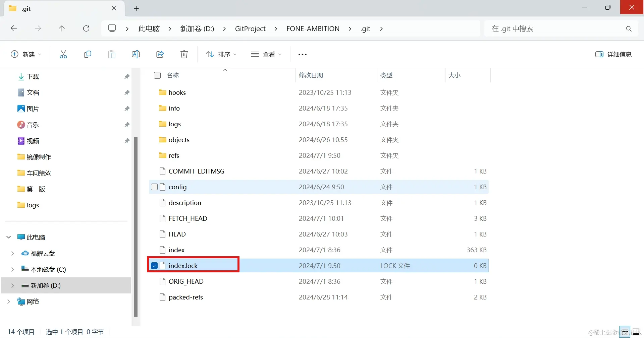
Task: Open the 排序 sort dropdown
Action: [221, 54]
